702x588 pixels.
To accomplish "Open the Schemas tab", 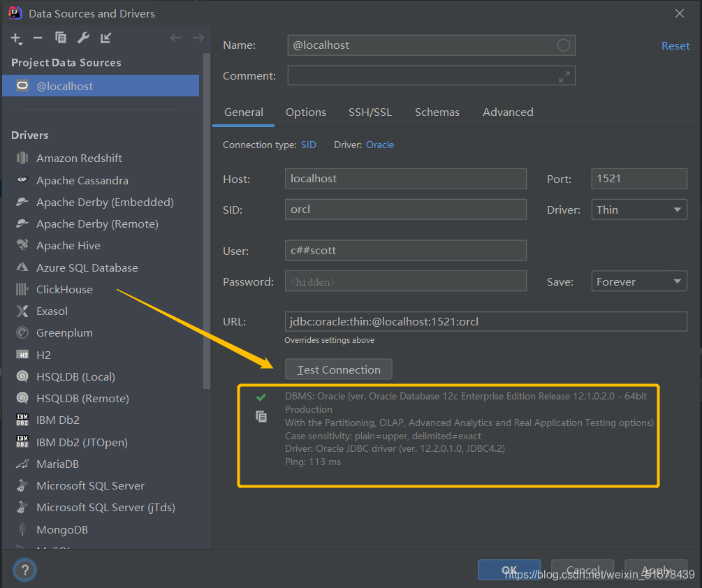I will pos(437,112).
